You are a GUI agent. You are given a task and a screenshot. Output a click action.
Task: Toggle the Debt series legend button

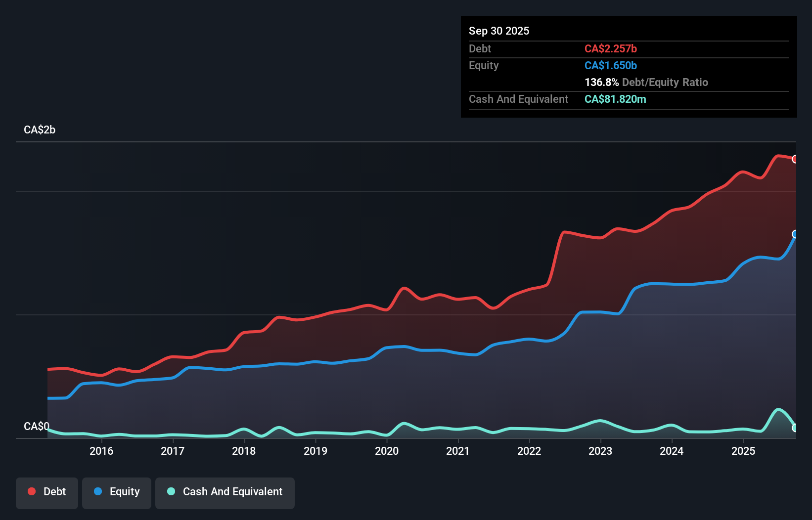click(x=47, y=493)
